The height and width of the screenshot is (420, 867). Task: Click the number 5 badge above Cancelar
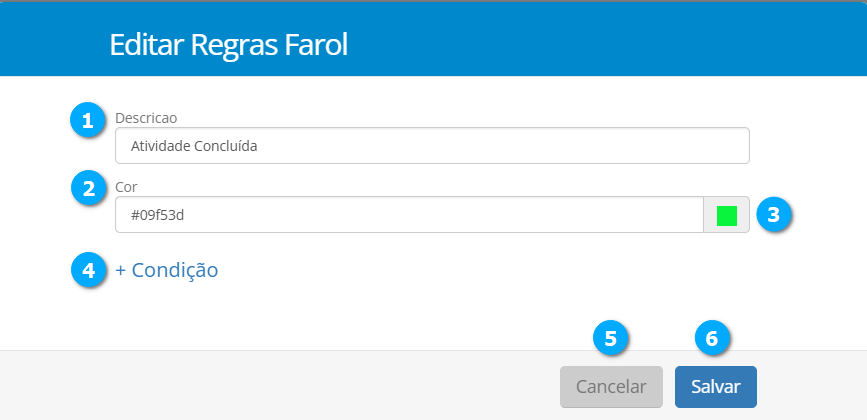pos(611,339)
